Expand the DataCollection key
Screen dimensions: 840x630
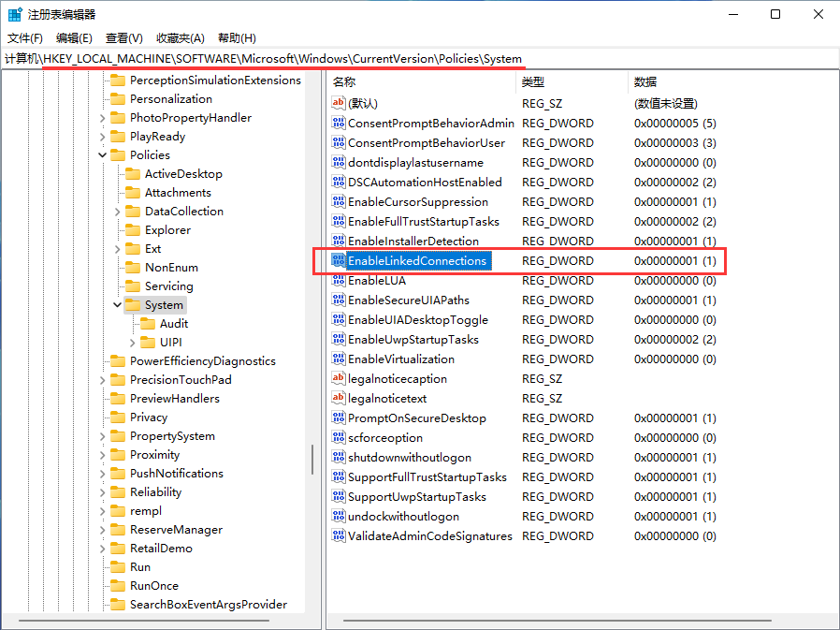[118, 212]
